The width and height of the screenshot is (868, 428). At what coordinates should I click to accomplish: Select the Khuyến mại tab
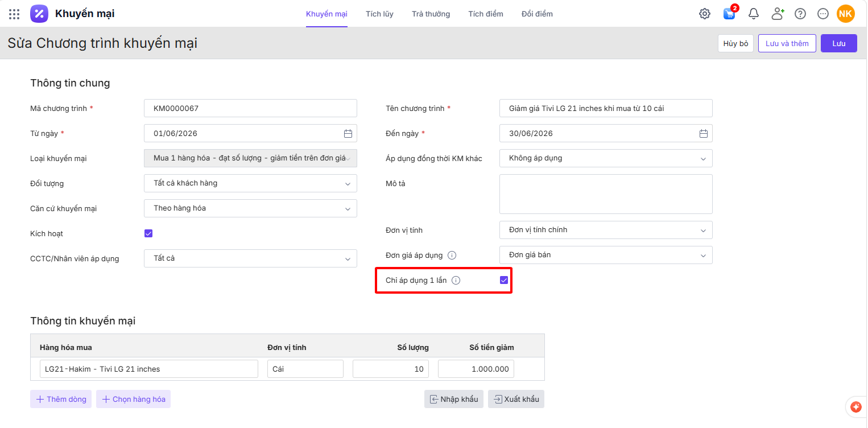click(326, 14)
